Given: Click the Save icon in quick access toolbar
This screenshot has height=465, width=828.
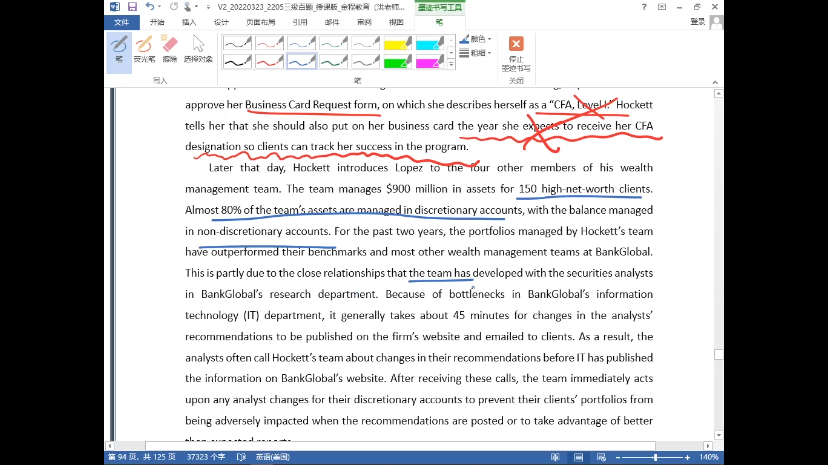Looking at the screenshot, I should coord(132,6).
